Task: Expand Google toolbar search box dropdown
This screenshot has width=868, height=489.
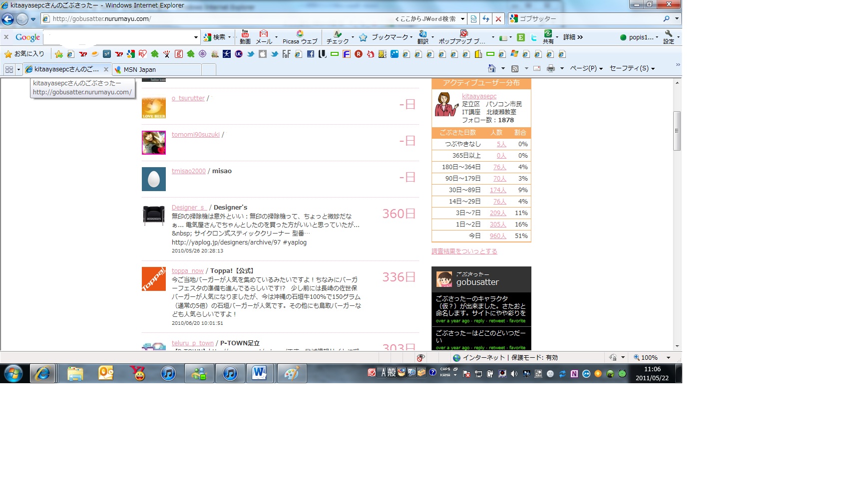Action: (196, 37)
